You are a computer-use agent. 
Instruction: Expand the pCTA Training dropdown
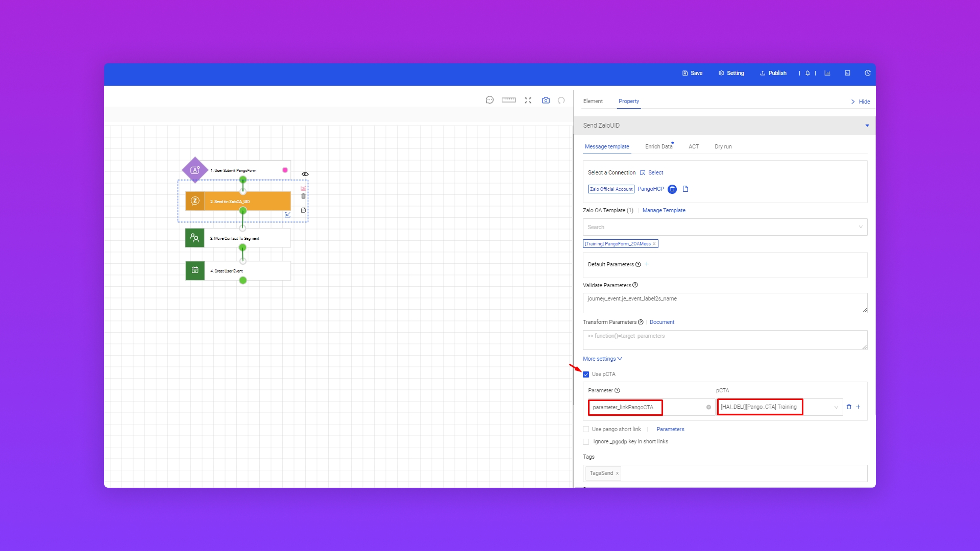pyautogui.click(x=836, y=407)
